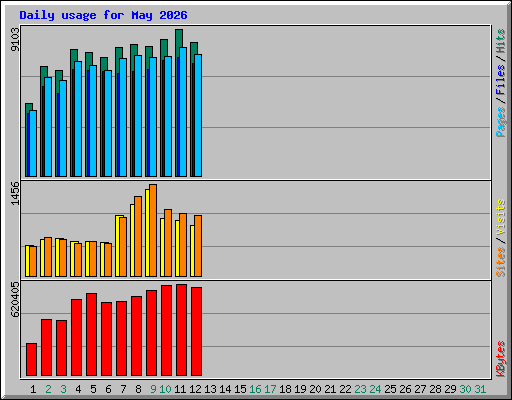Viewport: 512px width, 400px height.
Task: Click the day 8 yellow Visits bar
Action: [x=132, y=240]
